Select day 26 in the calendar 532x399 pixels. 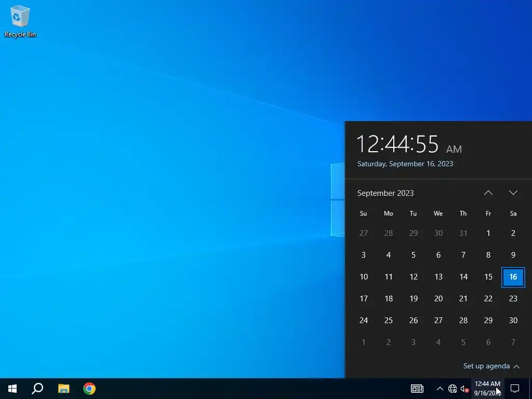413,320
